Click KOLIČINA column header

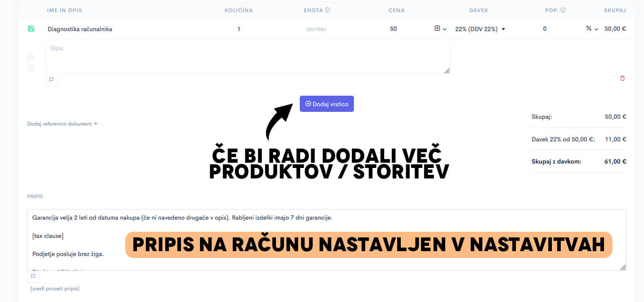pos(239,10)
